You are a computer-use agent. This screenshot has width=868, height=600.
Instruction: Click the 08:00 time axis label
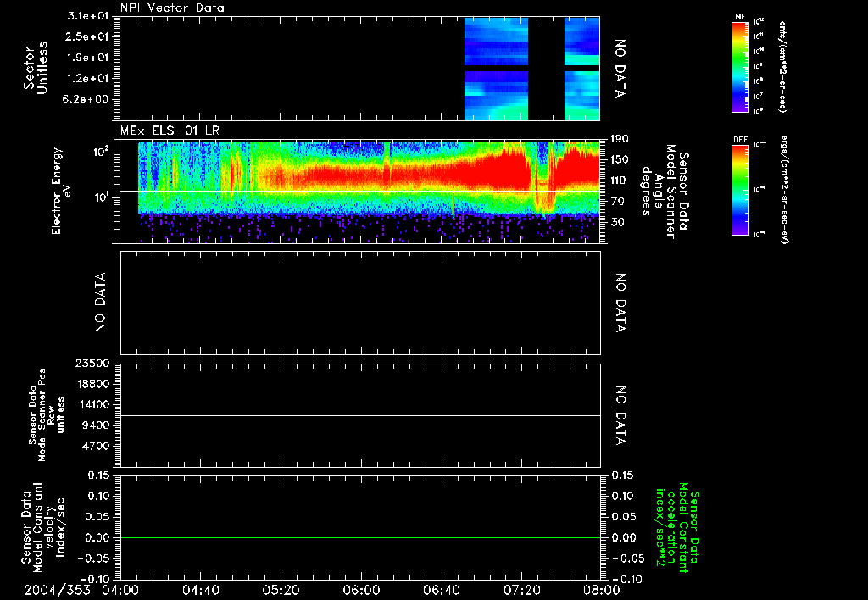[602, 590]
